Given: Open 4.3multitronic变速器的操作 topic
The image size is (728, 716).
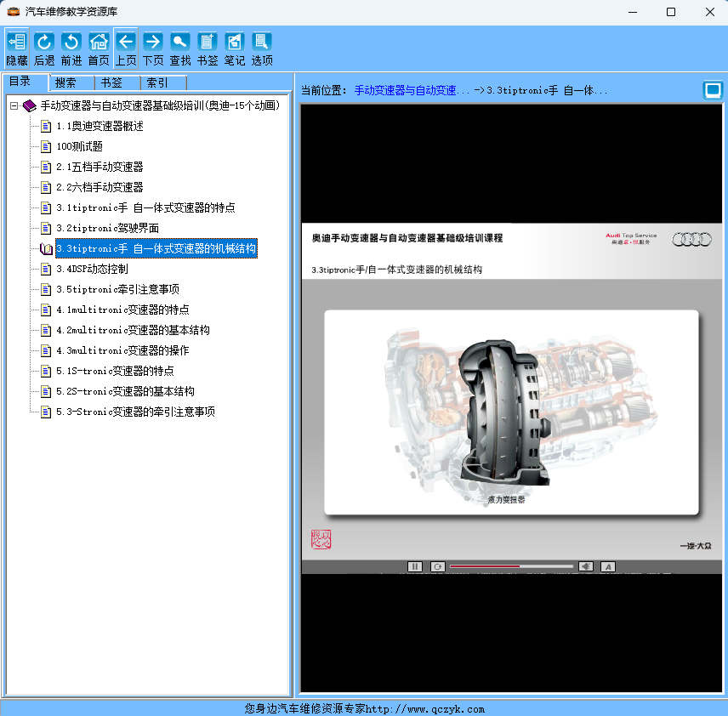Looking at the screenshot, I should pyautogui.click(x=123, y=351).
